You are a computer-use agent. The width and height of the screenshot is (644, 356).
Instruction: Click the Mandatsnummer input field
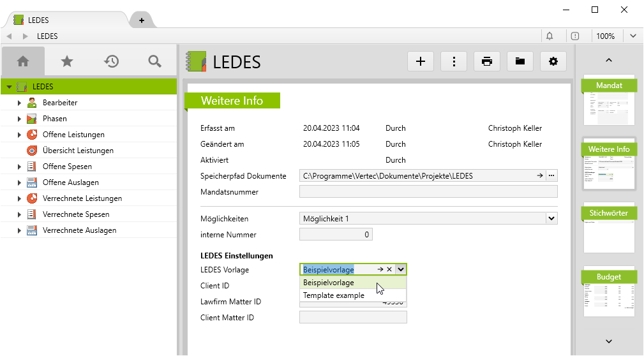(428, 191)
